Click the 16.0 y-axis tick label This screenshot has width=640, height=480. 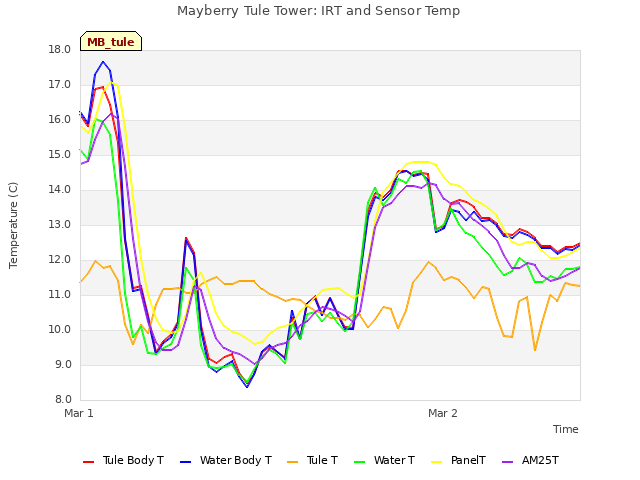60,120
